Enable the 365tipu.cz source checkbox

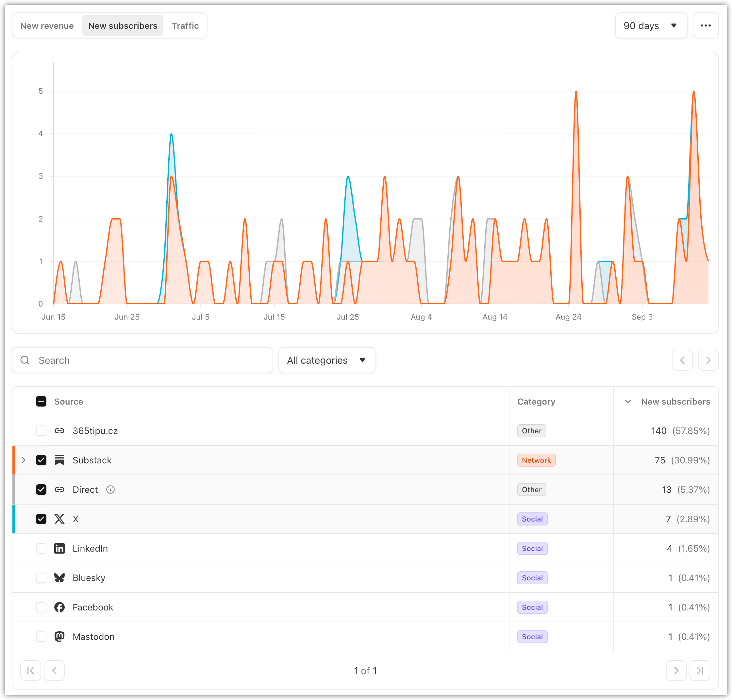pos(41,431)
